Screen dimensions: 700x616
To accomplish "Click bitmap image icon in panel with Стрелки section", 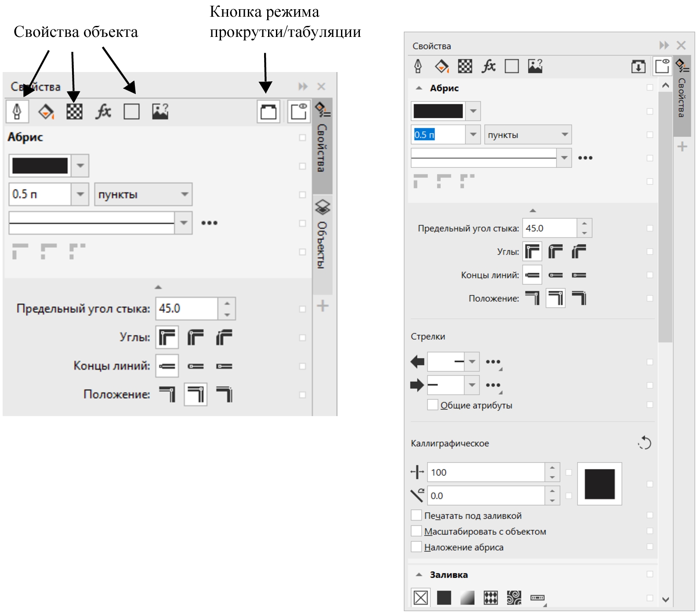I will (535, 66).
